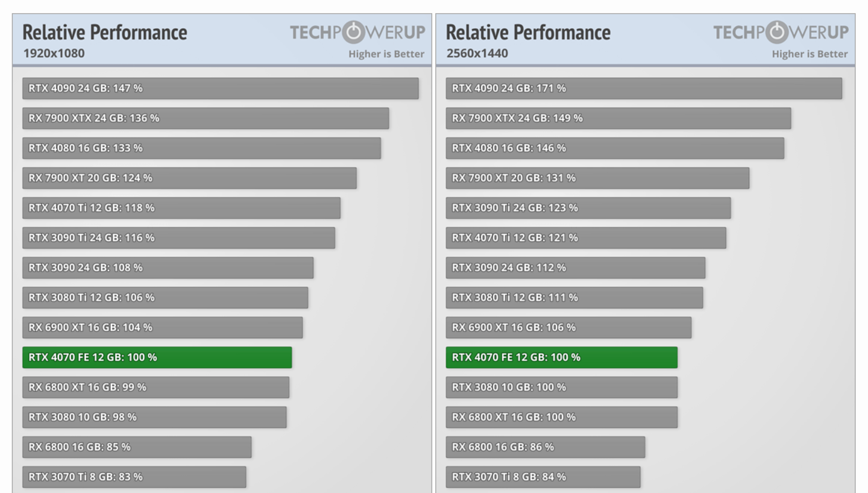Image resolution: width=868 pixels, height=493 pixels.
Task: Select the RTX 4090 24 GB 171 % bar
Action: [644, 88]
